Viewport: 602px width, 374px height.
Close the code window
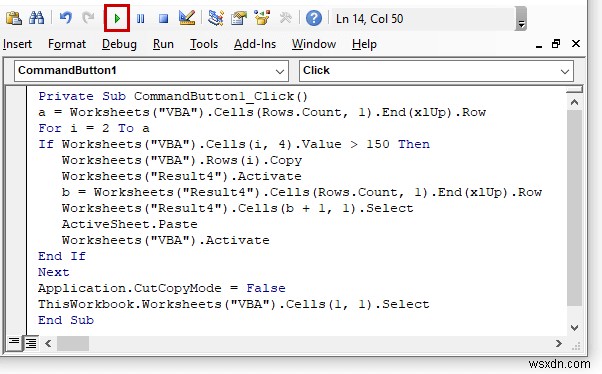576,44
